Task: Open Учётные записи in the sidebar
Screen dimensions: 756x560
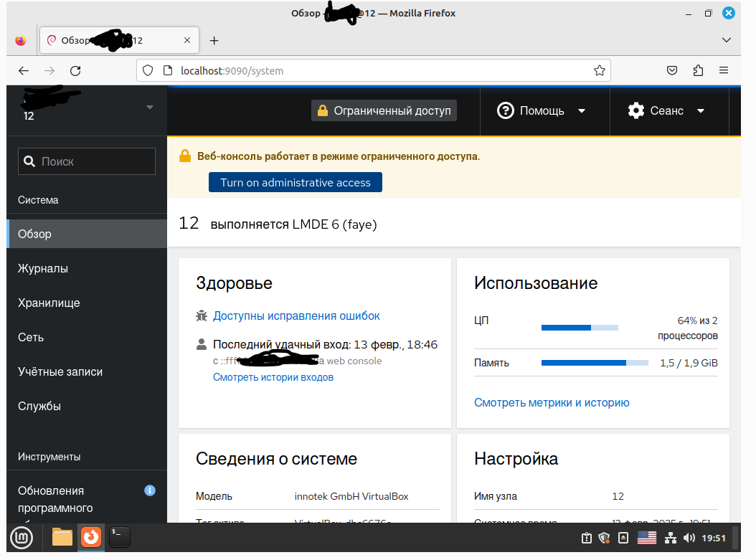Action: 87,371
